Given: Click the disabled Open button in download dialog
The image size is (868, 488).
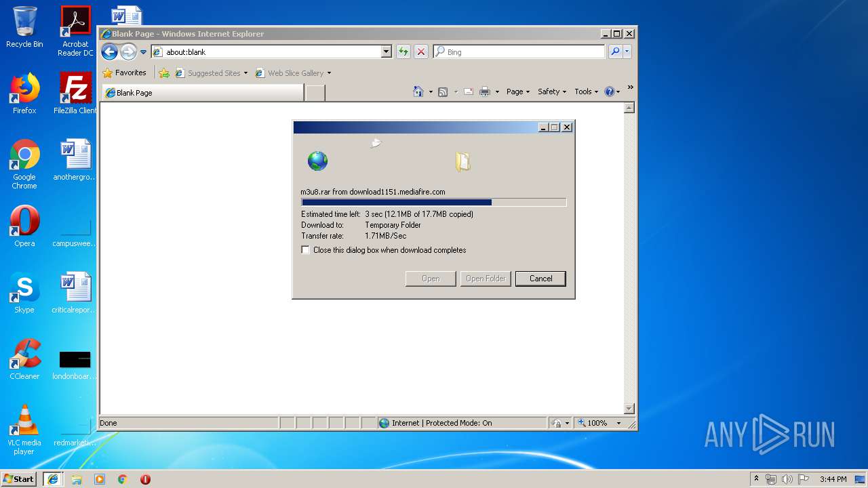Looking at the screenshot, I should point(431,279).
